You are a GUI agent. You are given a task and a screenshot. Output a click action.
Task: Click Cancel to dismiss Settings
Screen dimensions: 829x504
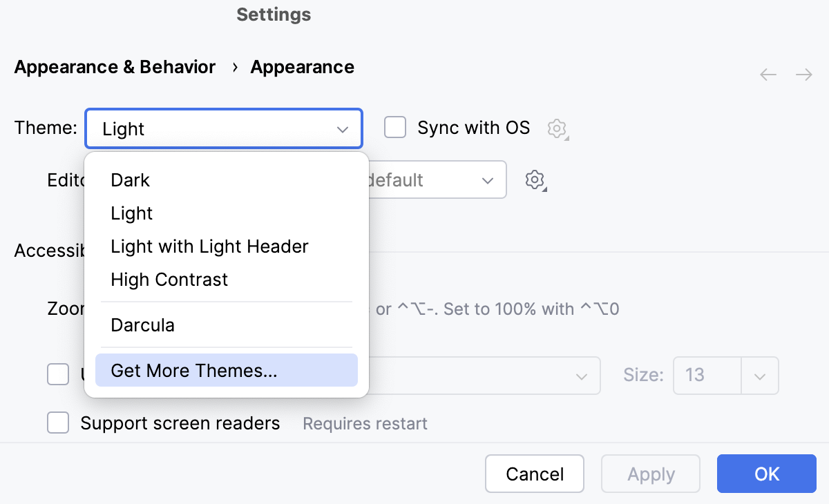tap(534, 474)
